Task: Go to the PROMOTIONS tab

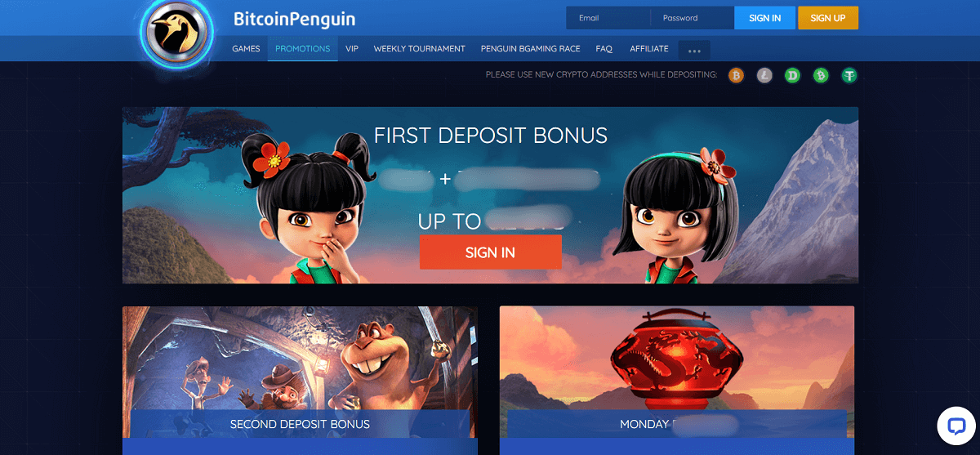Action: tap(303, 49)
